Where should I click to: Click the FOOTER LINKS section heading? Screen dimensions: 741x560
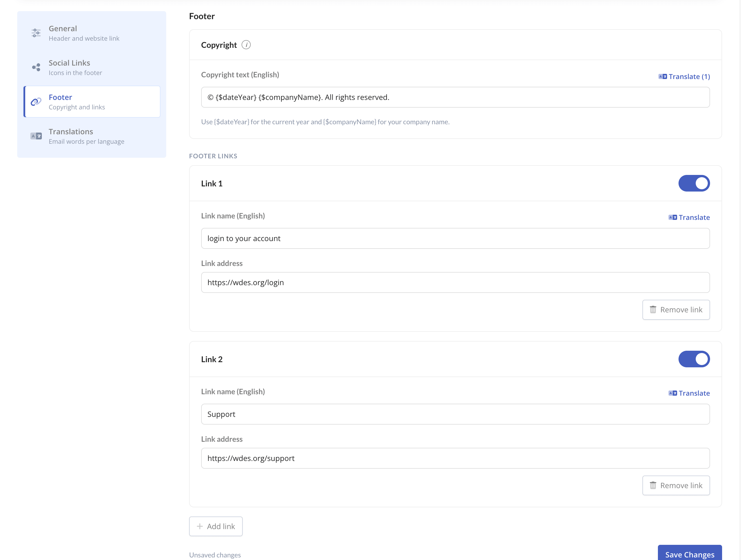click(213, 156)
